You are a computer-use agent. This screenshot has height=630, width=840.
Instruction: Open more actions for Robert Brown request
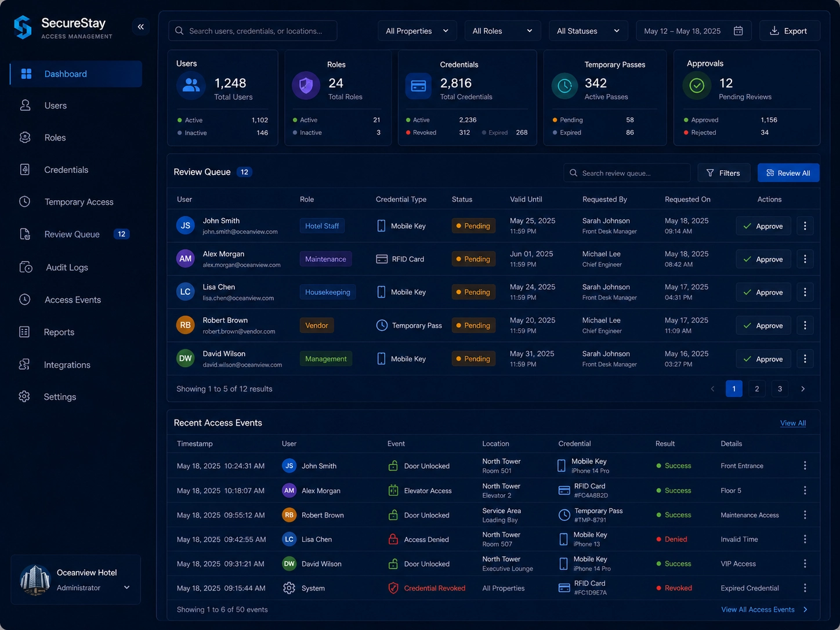point(805,325)
